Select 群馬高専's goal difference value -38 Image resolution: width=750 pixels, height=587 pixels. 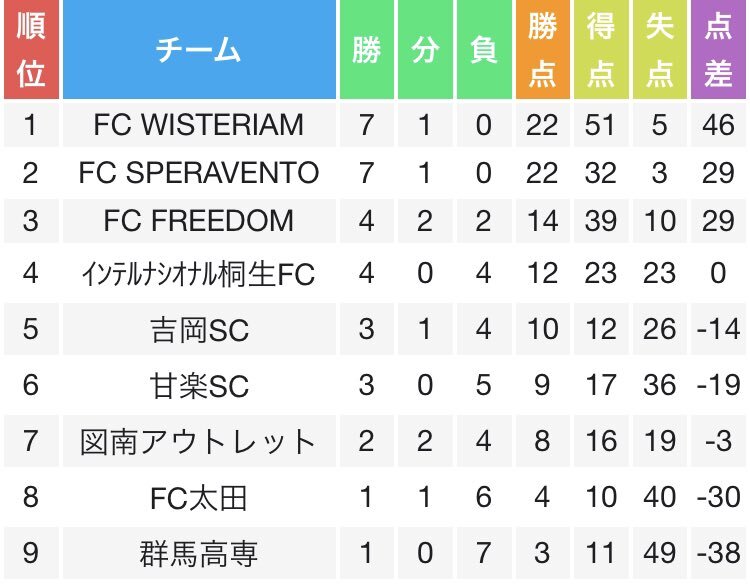click(718, 553)
